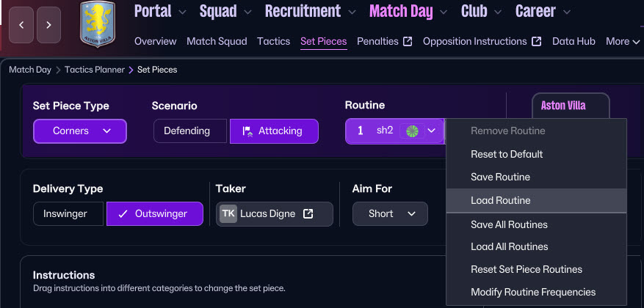The width and height of the screenshot is (644, 308).
Task: Select Load Routine from the menu
Action: tap(501, 200)
